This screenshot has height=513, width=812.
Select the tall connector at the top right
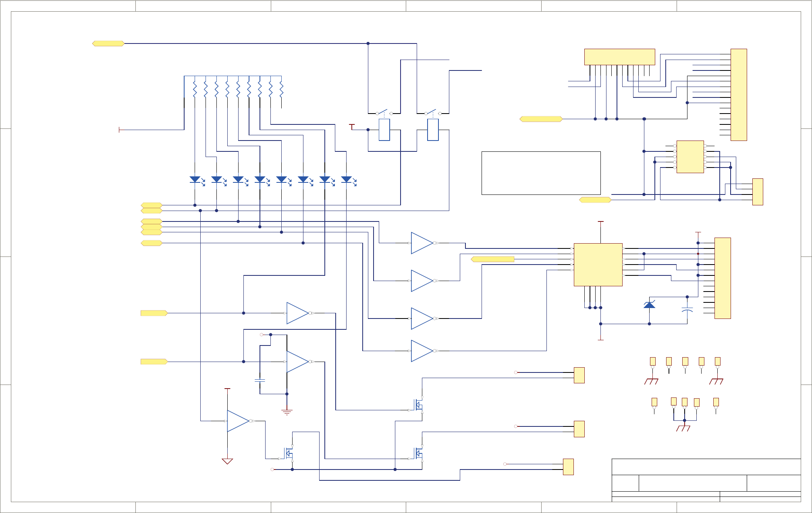(739, 95)
